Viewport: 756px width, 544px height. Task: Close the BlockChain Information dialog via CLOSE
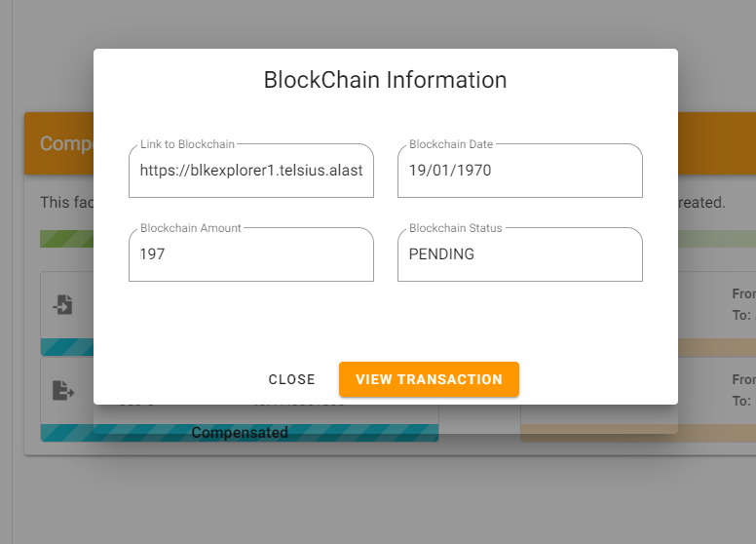[x=291, y=379]
